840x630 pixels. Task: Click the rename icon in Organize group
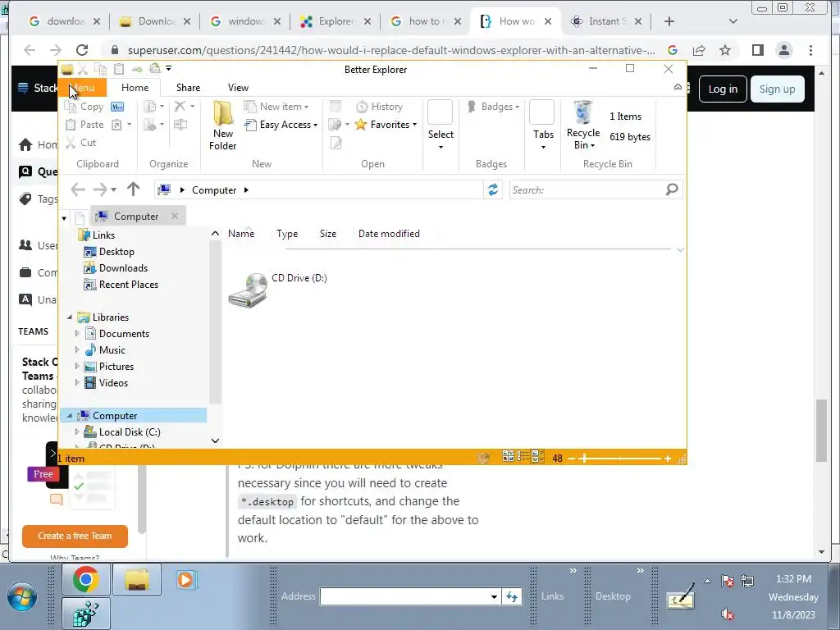(x=180, y=125)
